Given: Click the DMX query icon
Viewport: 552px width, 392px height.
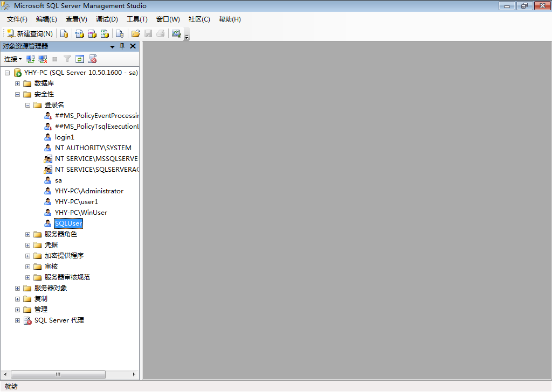Looking at the screenshot, I should (x=92, y=33).
